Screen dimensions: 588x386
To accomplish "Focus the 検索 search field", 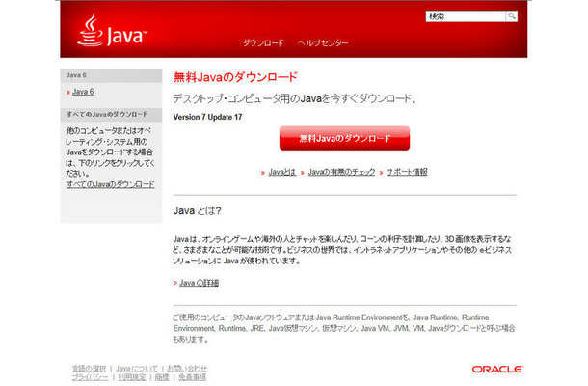I will tap(466, 16).
